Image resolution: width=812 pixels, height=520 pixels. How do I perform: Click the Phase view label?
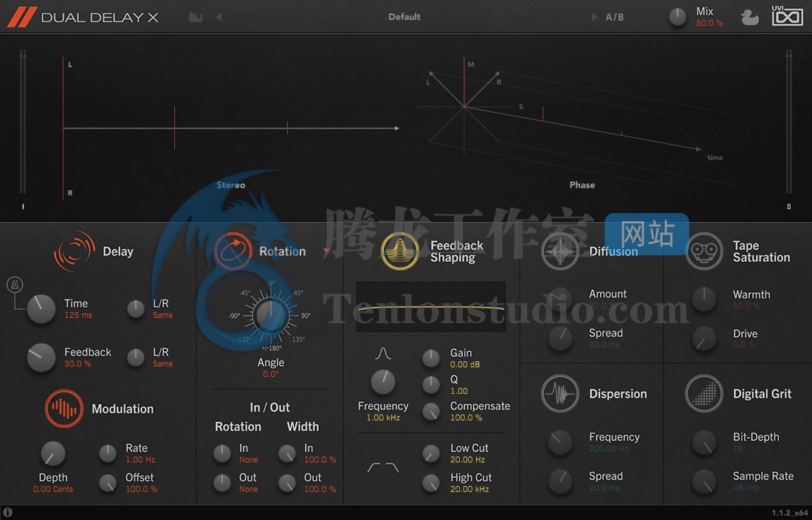point(582,185)
